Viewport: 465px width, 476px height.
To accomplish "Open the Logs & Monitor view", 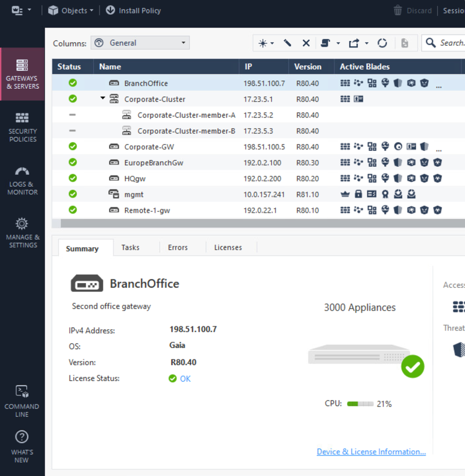I will pos(22,181).
